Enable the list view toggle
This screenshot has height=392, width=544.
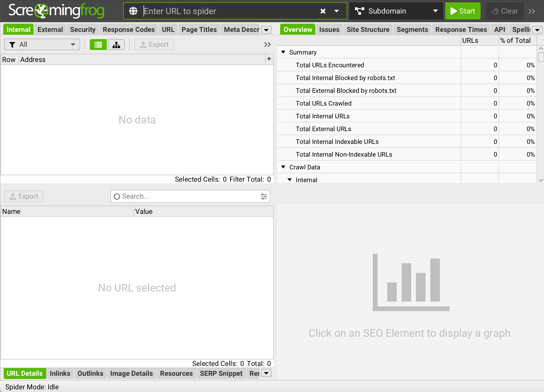pyautogui.click(x=98, y=44)
